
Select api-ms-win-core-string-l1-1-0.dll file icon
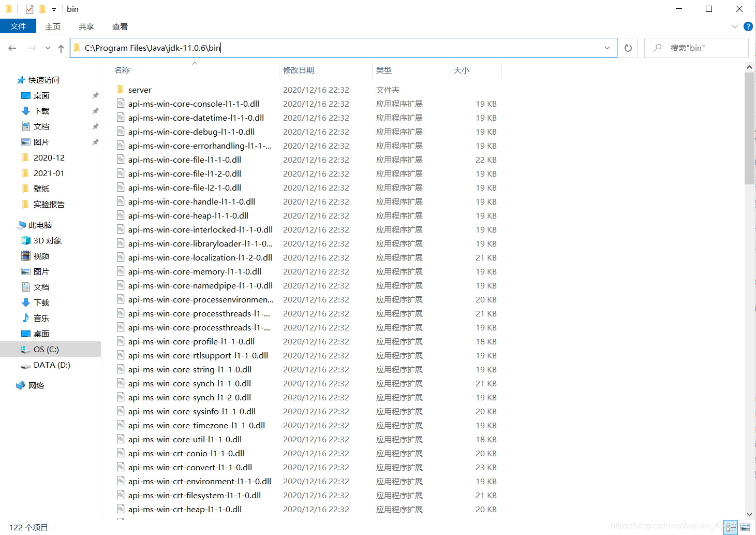coord(120,369)
